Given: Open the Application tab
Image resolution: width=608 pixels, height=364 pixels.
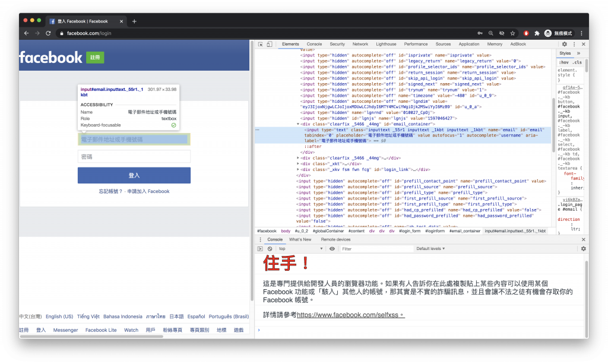Looking at the screenshot, I should pos(469,44).
